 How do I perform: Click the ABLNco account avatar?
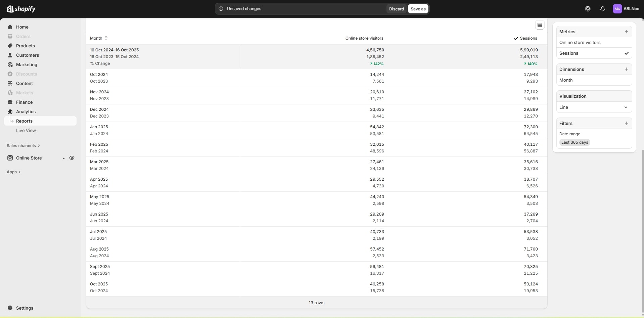pos(617,9)
